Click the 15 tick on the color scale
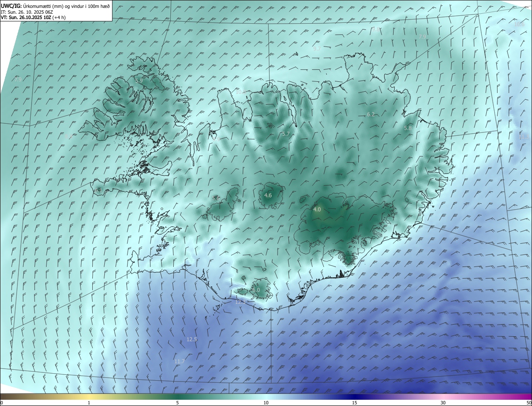This screenshot has width=532, height=406. click(x=355, y=403)
